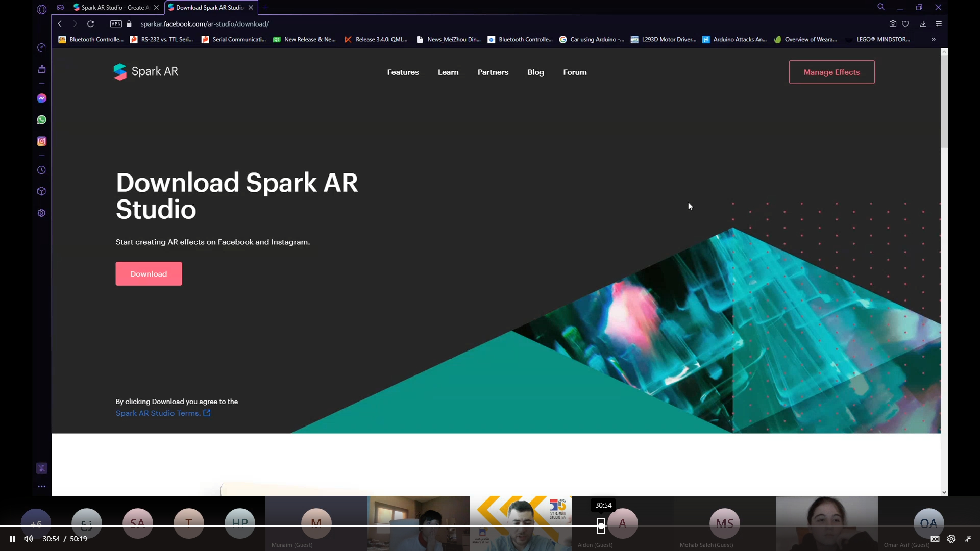Open the Spark AR Studio Terms link
This screenshot has height=551, width=980.
click(158, 413)
